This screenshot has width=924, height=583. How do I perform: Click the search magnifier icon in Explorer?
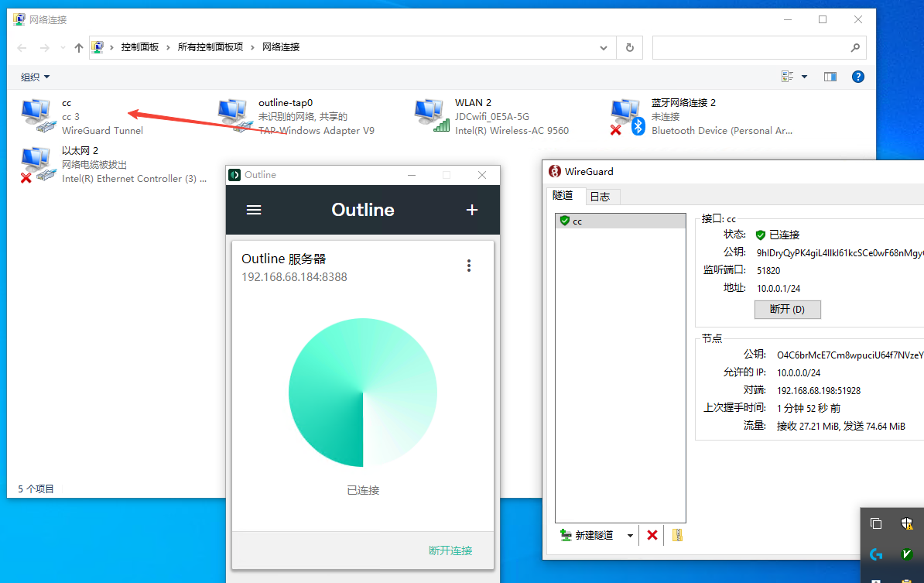point(855,48)
